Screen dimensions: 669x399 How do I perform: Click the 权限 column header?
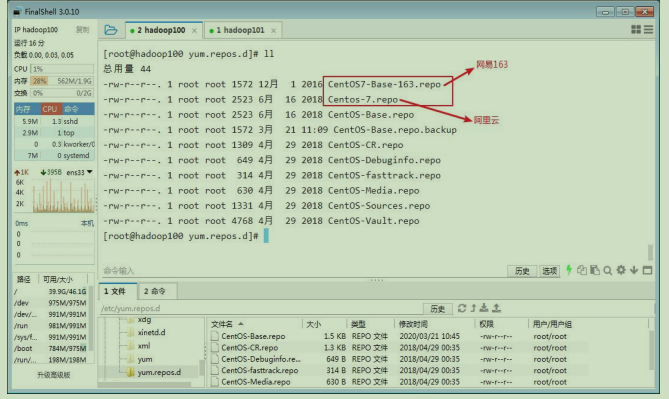point(501,324)
